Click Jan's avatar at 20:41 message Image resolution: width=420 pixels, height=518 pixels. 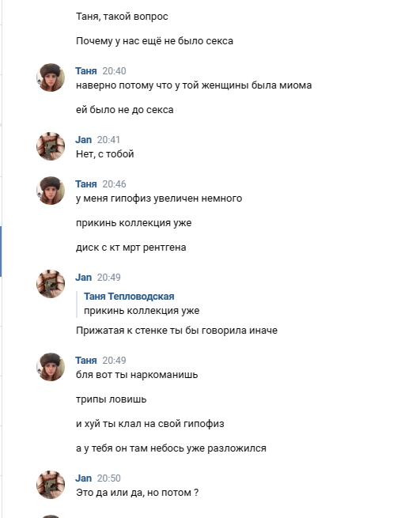51,146
